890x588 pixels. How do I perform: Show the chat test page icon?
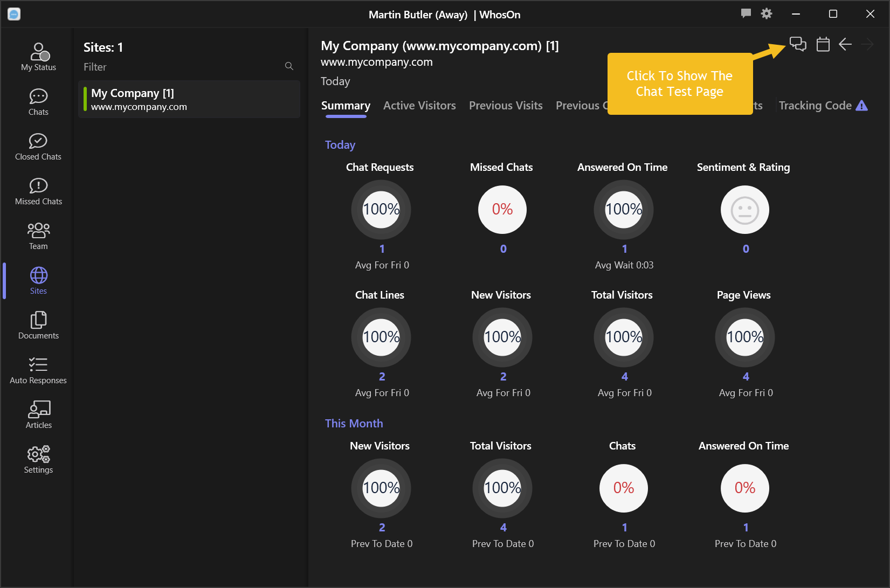coord(798,44)
